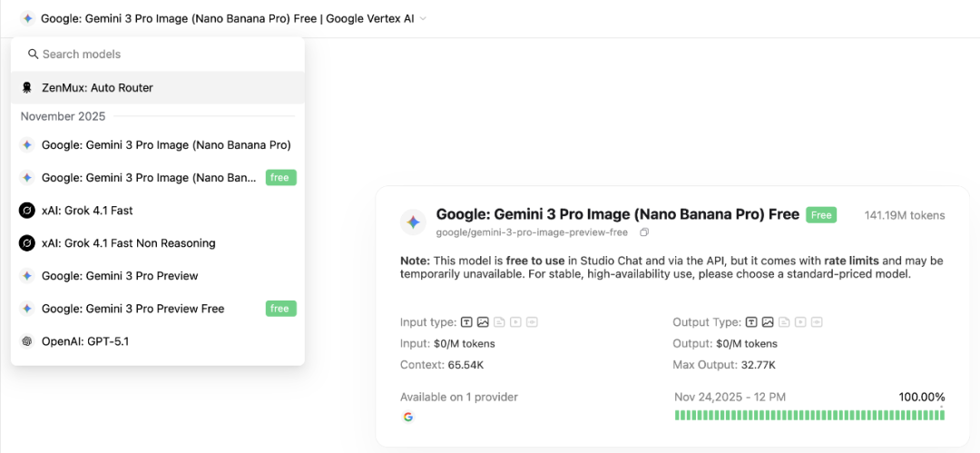This screenshot has width=980, height=453.
Task: Click the green uptime status bar
Action: click(810, 415)
